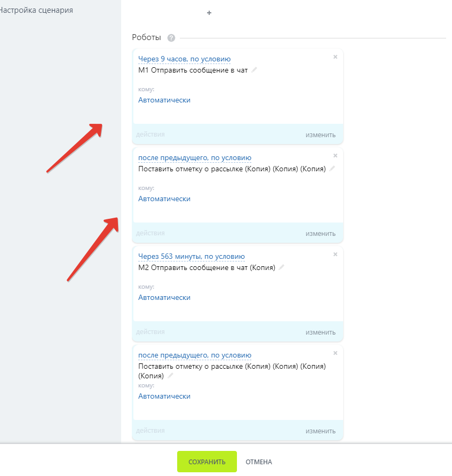
Task: Edit the name of the last robot card
Action: click(x=171, y=376)
